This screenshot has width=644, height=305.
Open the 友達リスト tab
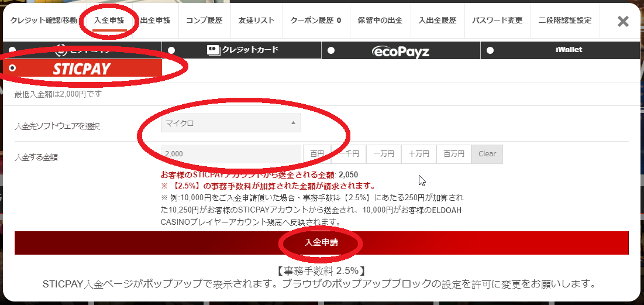256,20
